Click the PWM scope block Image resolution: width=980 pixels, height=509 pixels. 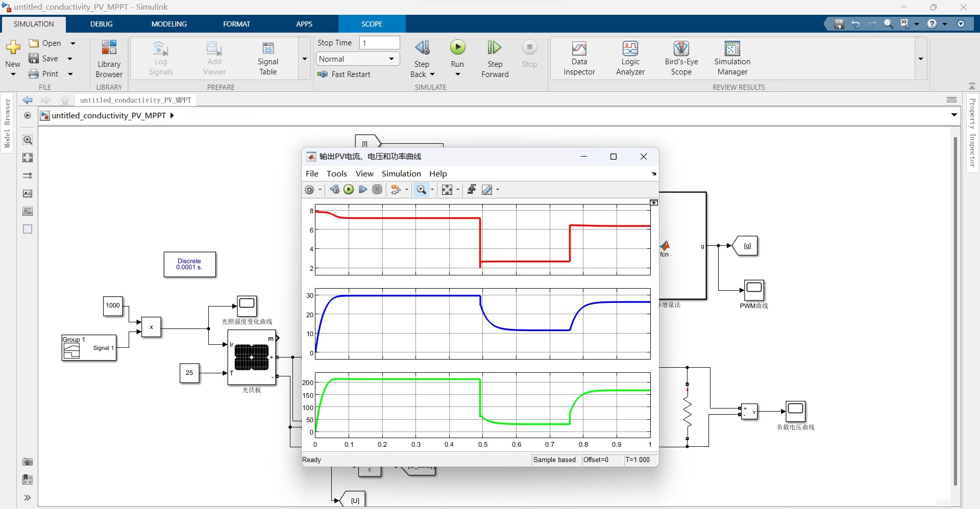pyautogui.click(x=754, y=290)
